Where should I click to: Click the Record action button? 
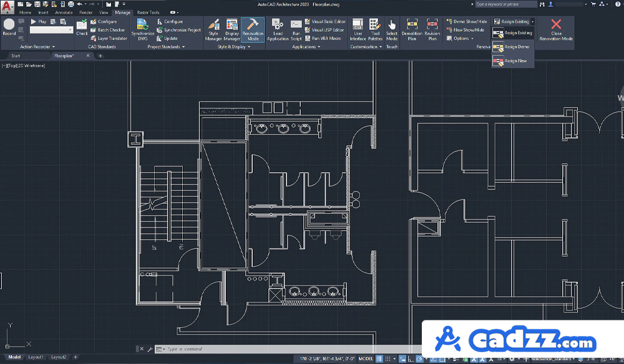tap(9, 27)
